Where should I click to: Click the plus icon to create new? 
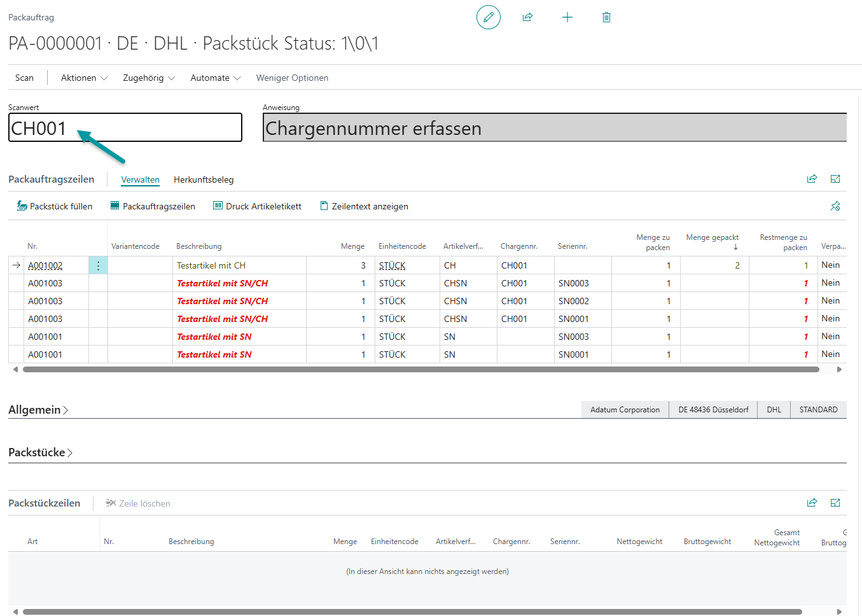(x=567, y=17)
